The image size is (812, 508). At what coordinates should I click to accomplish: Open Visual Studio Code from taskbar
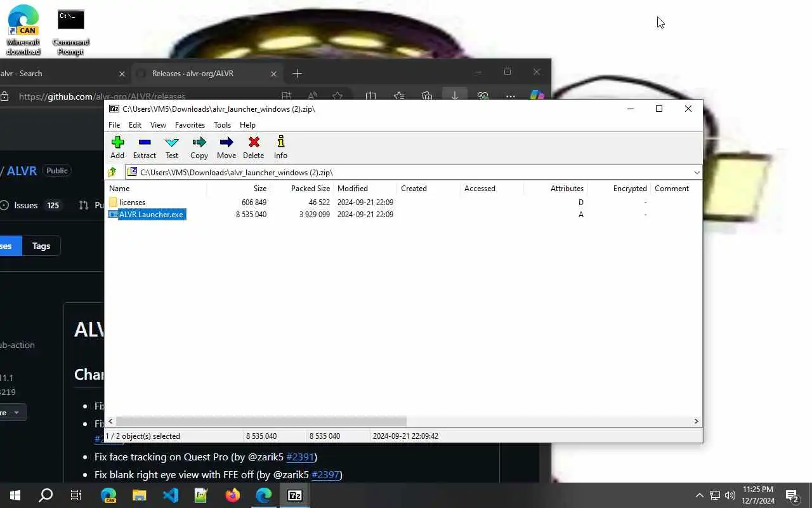coord(171,495)
